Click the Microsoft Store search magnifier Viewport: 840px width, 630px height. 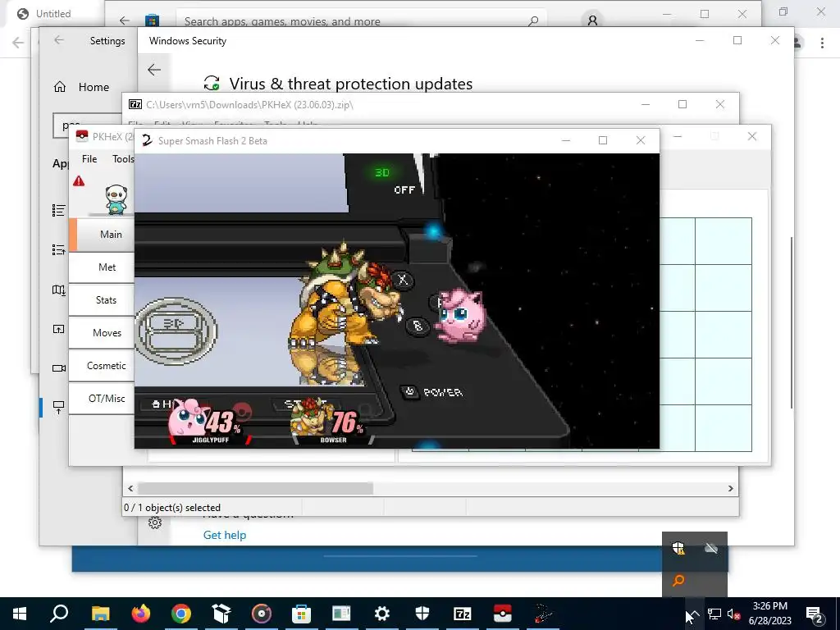tap(533, 21)
